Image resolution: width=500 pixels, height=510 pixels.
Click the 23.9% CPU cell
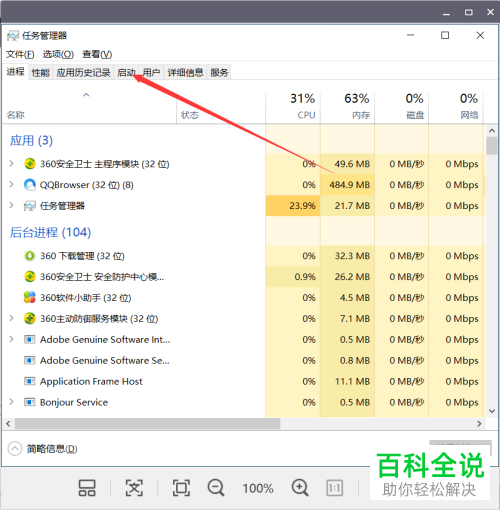(x=293, y=206)
